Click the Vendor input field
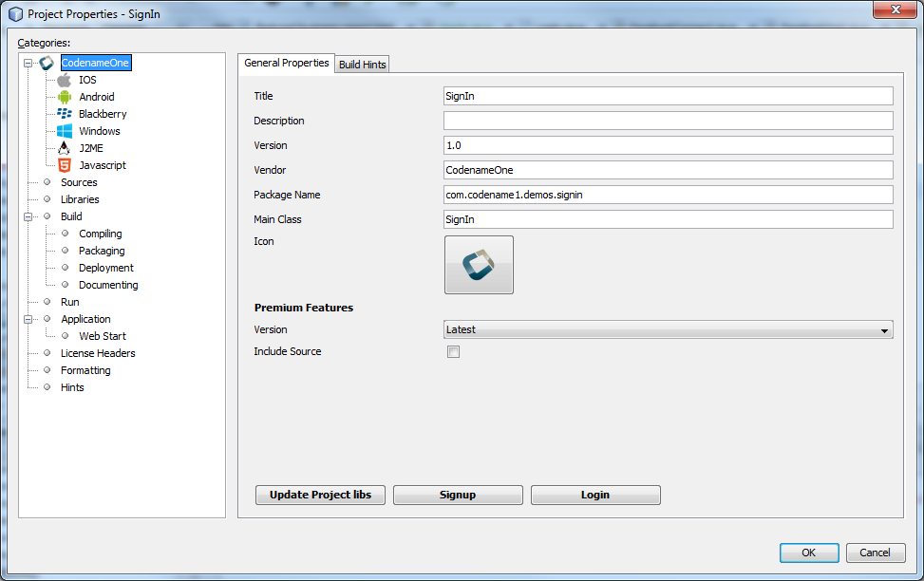This screenshot has height=581, width=924. point(668,170)
